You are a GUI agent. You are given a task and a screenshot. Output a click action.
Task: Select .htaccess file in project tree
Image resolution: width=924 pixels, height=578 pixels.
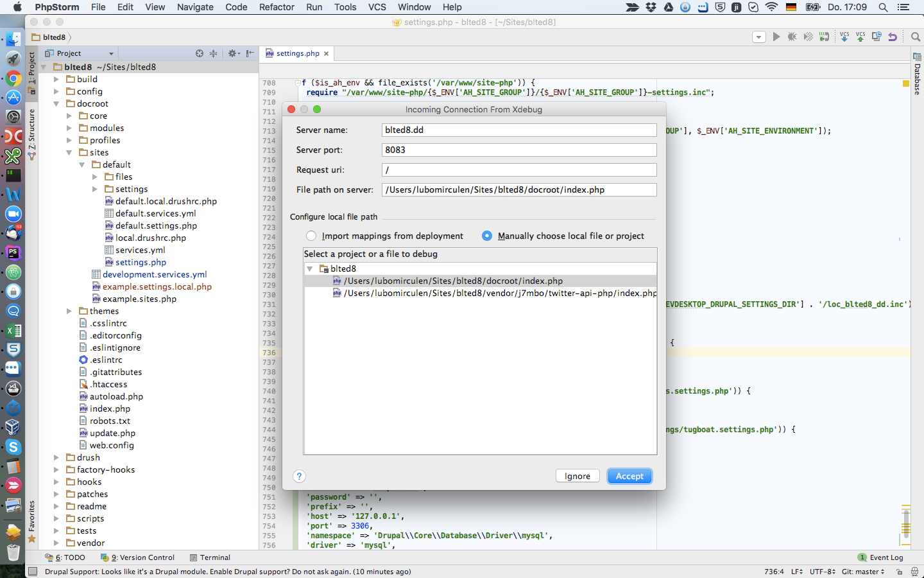tap(108, 384)
